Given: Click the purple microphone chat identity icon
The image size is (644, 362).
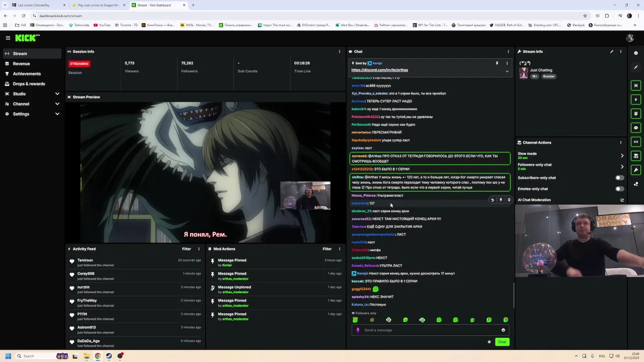Looking at the screenshot, I should pos(358,330).
